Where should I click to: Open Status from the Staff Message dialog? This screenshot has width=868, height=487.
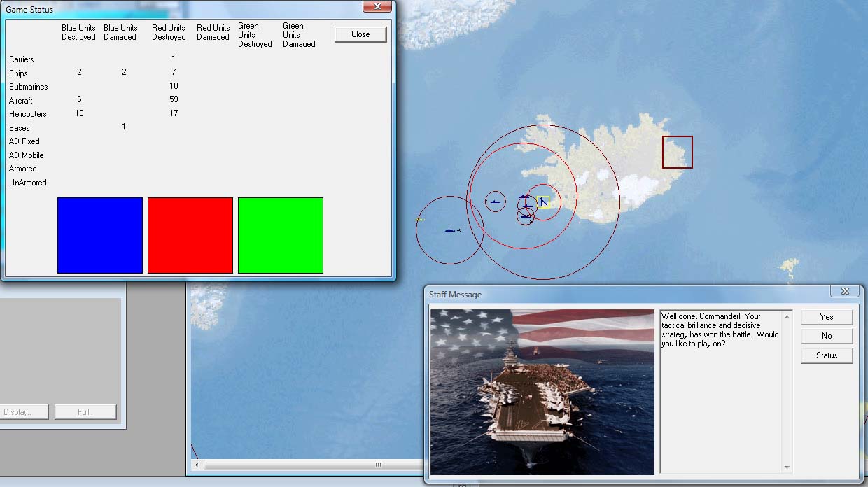[x=827, y=355]
